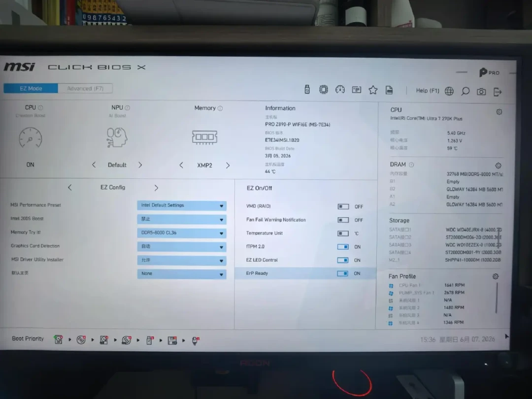Click fourth boot priority device icon
This screenshot has height=399, width=532.
pos(127,340)
